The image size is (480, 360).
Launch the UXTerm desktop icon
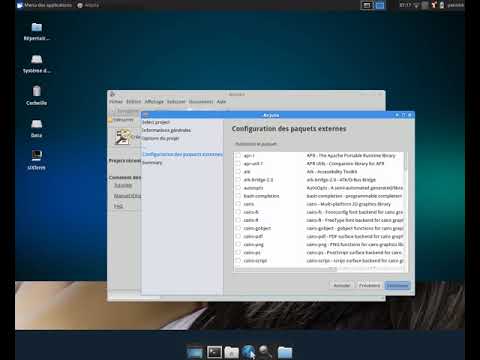[37, 160]
